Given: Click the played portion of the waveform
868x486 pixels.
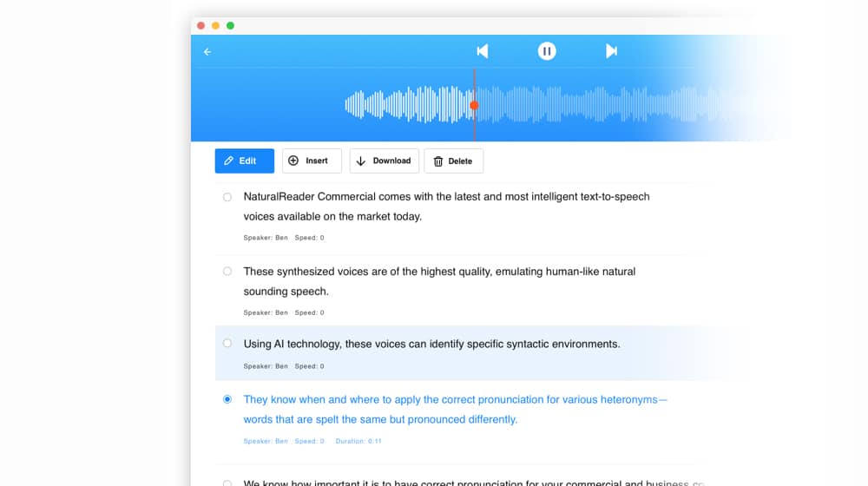Looking at the screenshot, I should pyautogui.click(x=409, y=104).
